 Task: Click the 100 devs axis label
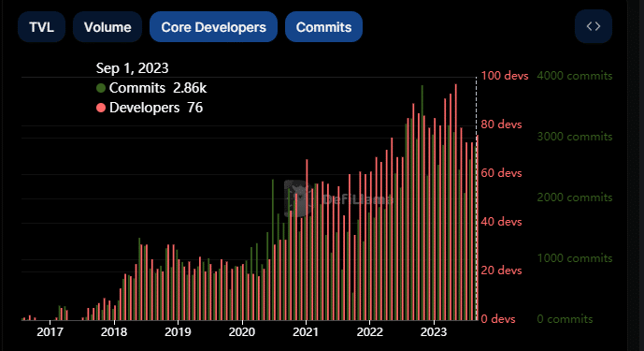click(x=505, y=76)
